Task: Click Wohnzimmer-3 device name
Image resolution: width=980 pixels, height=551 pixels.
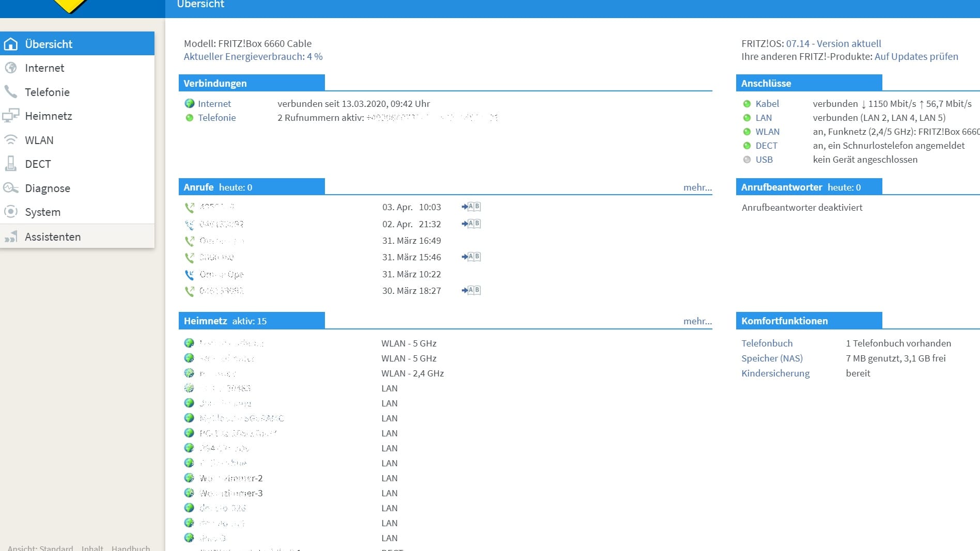Action: tap(231, 493)
